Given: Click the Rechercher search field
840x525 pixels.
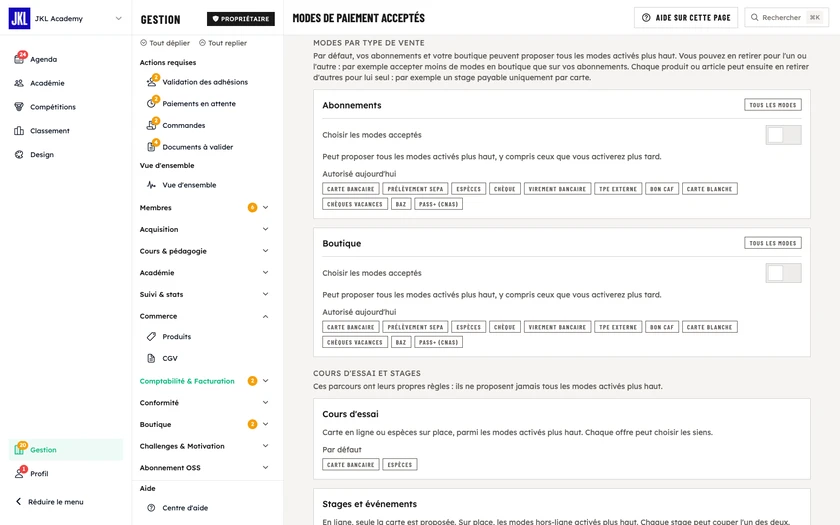Looking at the screenshot, I should [x=786, y=18].
